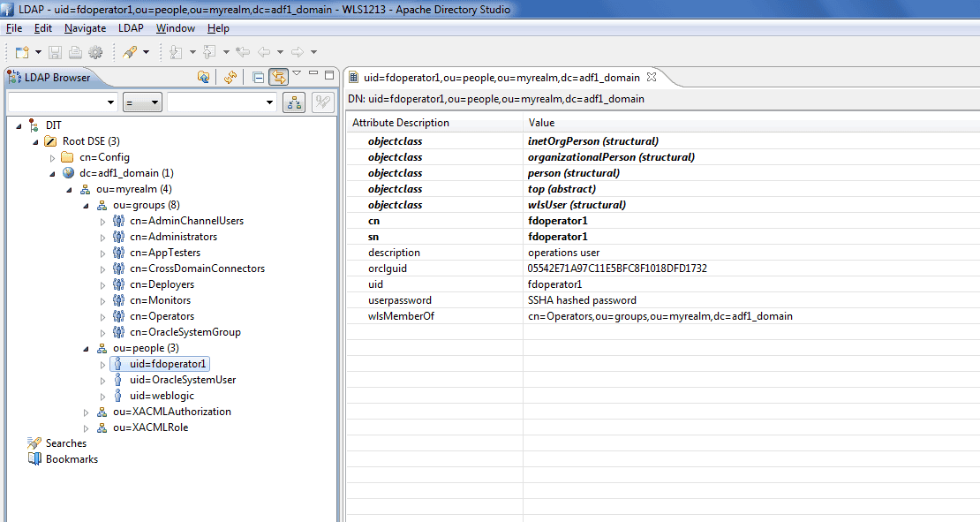Click the Print toolbar icon
Image resolution: width=980 pixels, height=522 pixels.
[75, 52]
